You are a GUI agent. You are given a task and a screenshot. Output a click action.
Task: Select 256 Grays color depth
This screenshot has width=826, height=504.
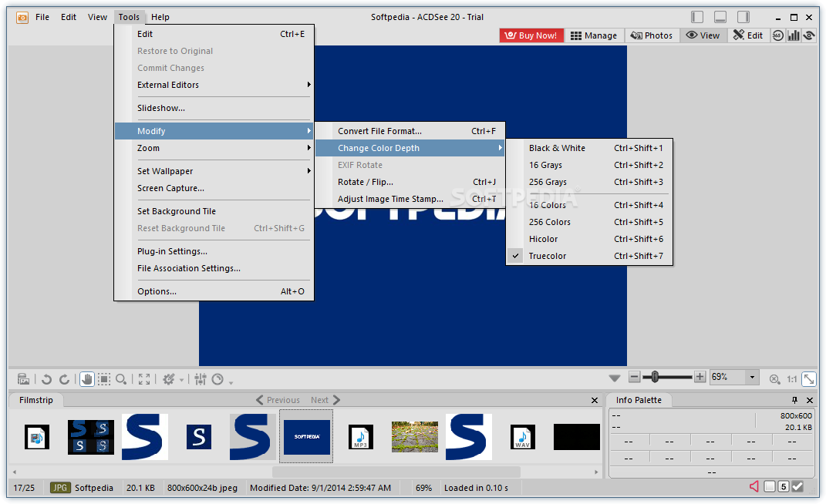pos(589,182)
